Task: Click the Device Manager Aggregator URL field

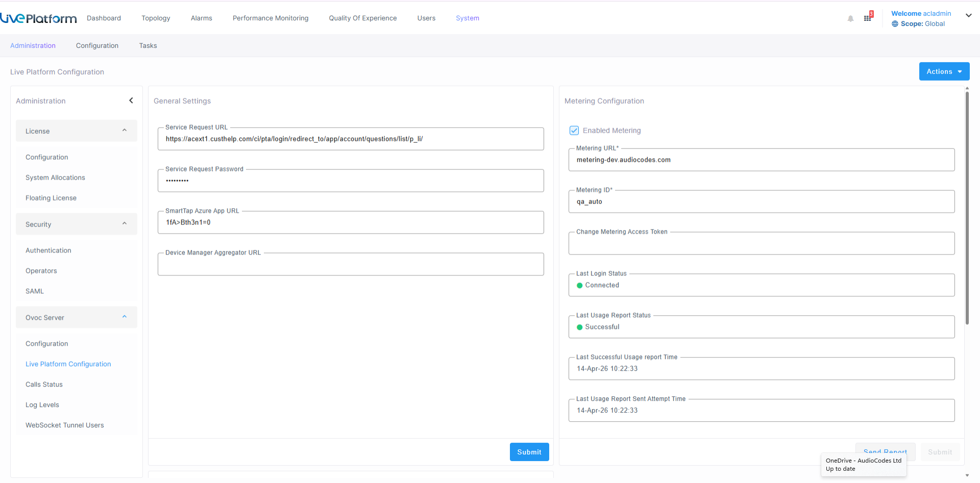Action: coord(351,265)
